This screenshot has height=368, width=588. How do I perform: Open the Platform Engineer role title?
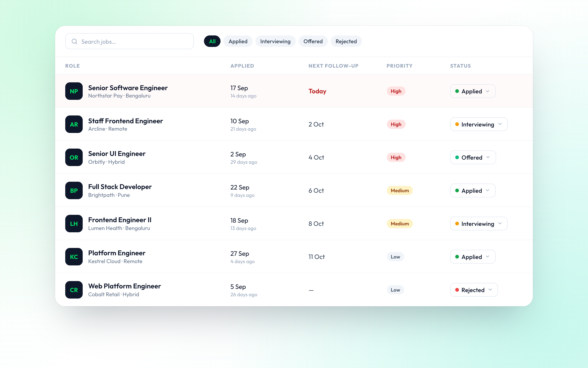(117, 253)
